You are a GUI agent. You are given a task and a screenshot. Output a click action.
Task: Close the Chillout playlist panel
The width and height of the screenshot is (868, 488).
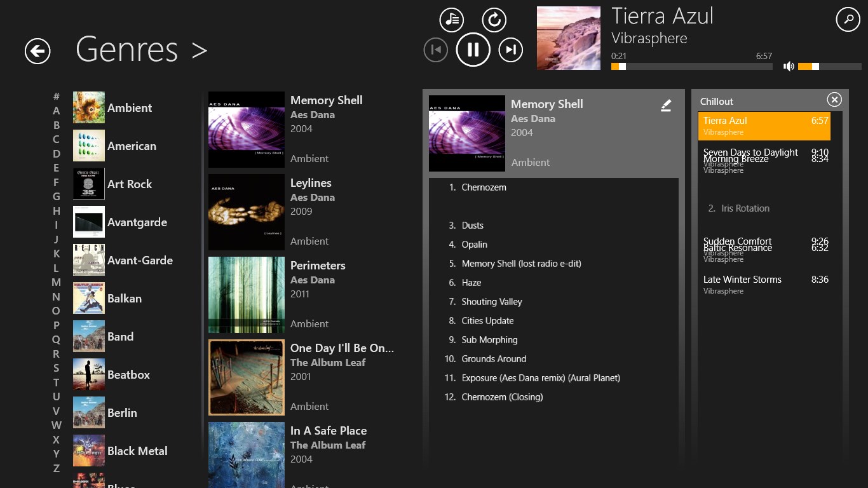click(834, 100)
